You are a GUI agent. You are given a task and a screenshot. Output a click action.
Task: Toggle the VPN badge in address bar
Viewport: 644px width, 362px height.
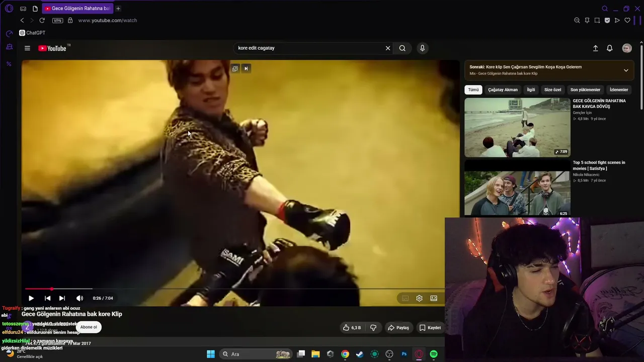(57, 21)
